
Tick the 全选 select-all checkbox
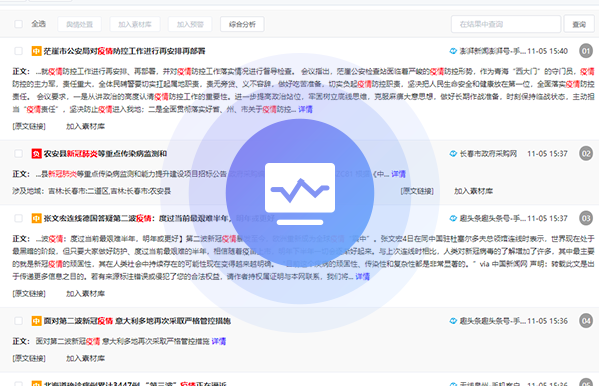[18, 24]
